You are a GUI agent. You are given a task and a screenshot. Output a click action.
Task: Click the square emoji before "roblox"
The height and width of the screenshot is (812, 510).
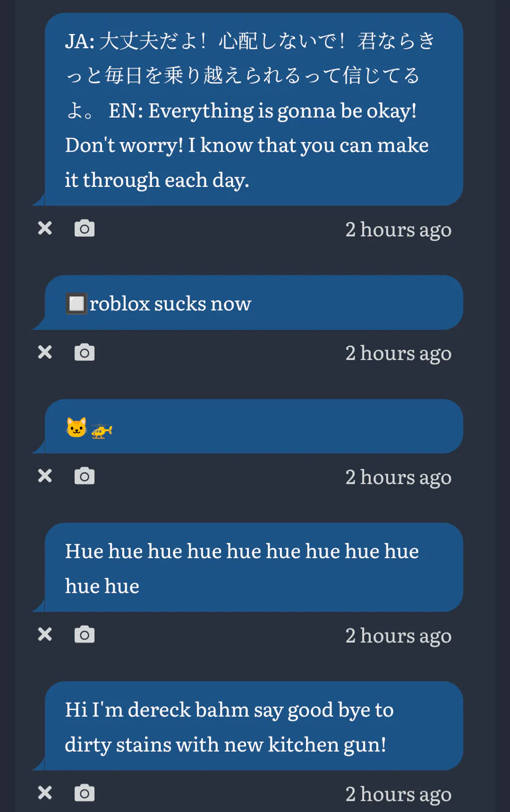[x=76, y=304]
